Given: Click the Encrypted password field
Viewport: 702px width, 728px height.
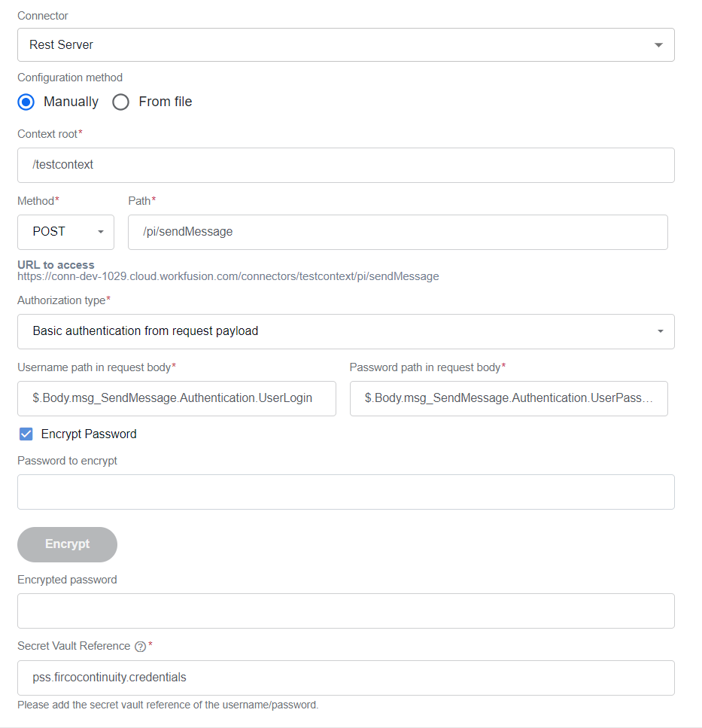Looking at the screenshot, I should click(345, 611).
